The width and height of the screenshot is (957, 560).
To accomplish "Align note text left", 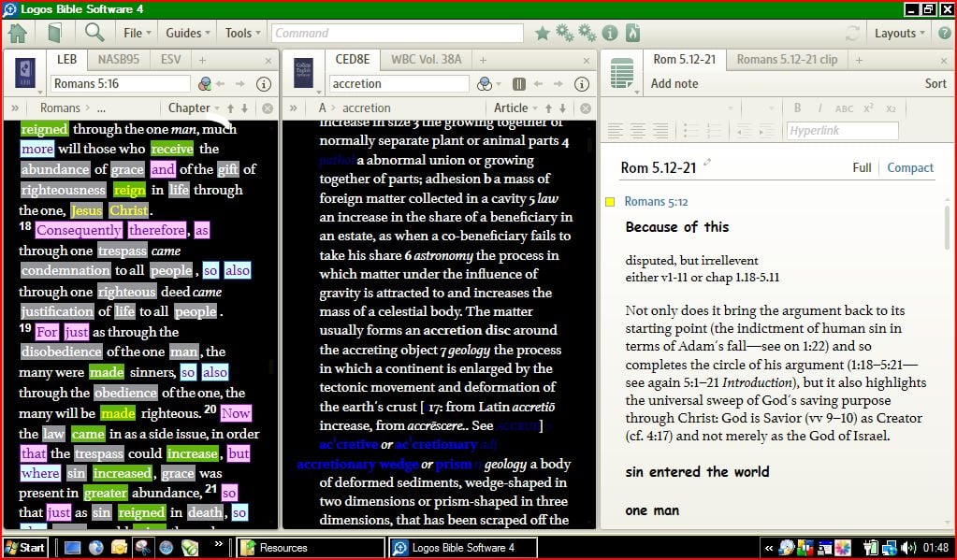I will click(x=616, y=130).
